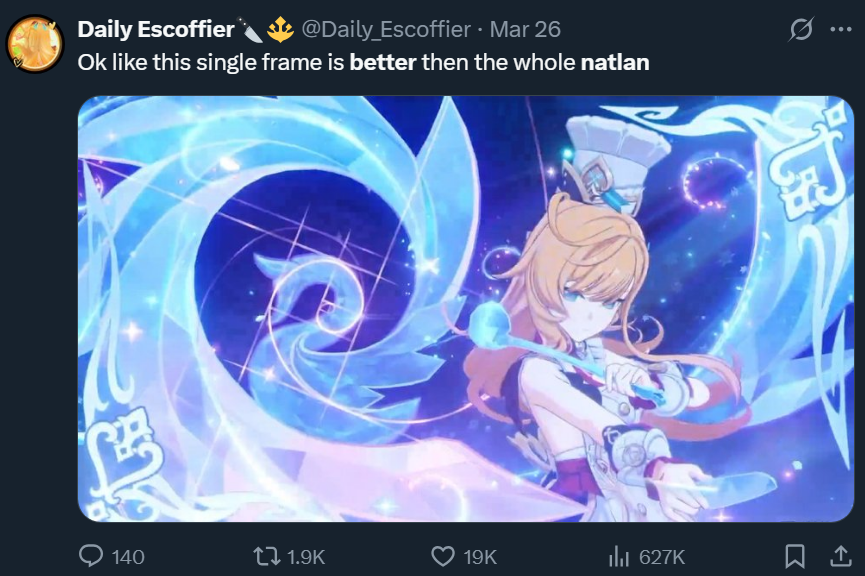Click the reply speech bubble icon
865x576 pixels.
pos(90,556)
